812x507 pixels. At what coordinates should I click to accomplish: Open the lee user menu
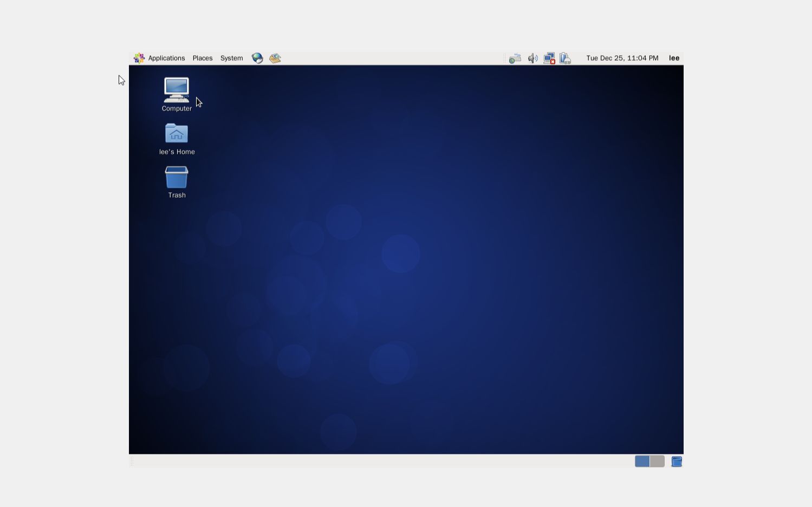point(674,58)
